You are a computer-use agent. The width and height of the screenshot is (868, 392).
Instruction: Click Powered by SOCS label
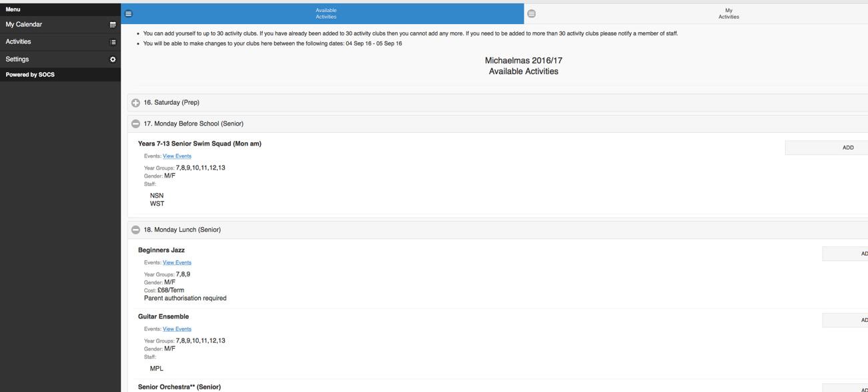pos(30,75)
